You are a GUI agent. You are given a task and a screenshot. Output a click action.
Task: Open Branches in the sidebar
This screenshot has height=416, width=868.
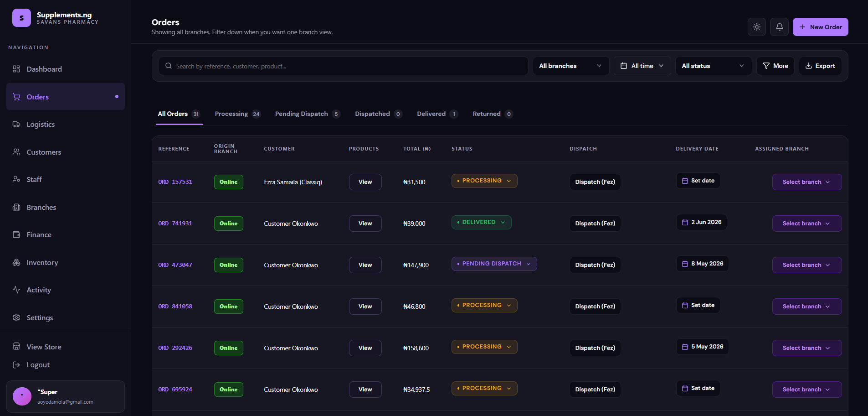click(x=41, y=207)
